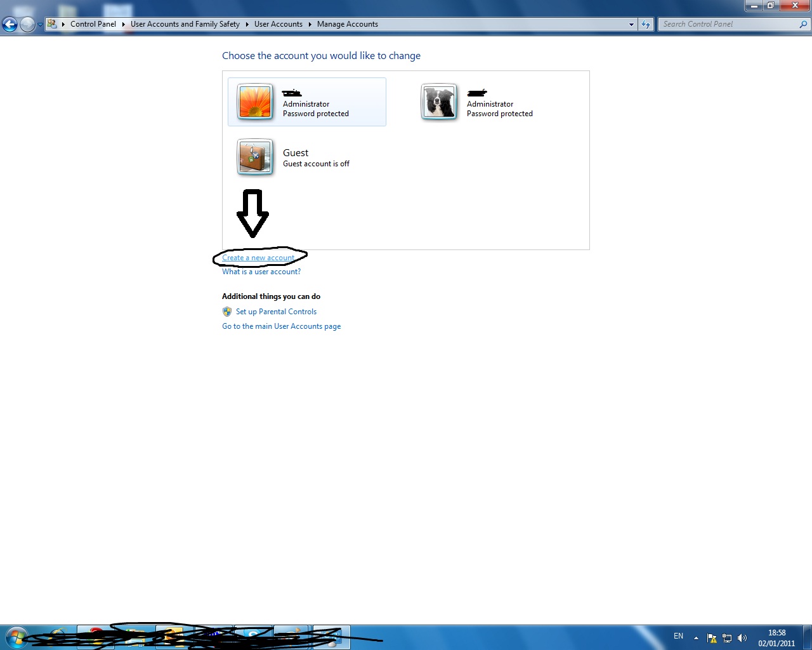
Task: Open the recent pages dropdown arrow
Action: (x=40, y=25)
